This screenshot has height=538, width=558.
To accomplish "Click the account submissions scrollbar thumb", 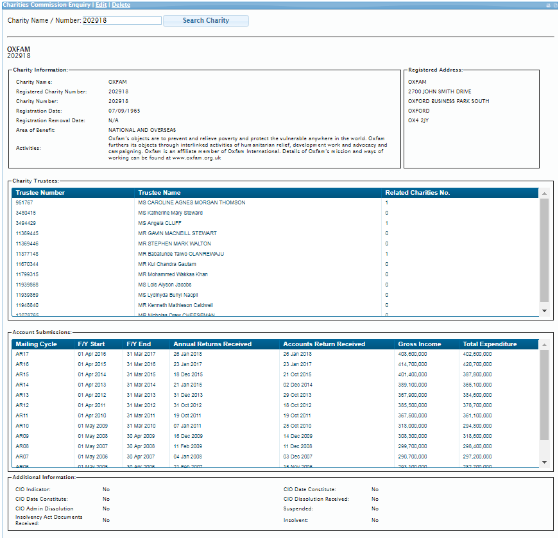I will 544,395.
